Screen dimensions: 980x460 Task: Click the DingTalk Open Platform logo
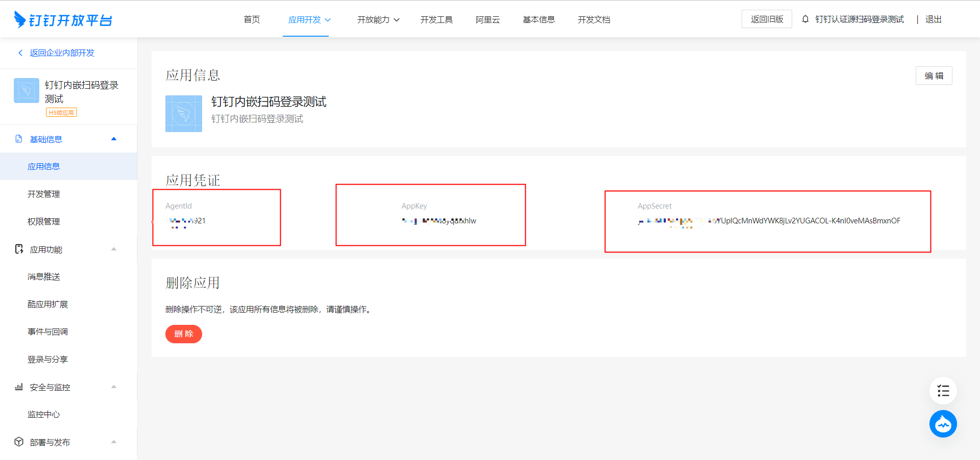[63, 20]
